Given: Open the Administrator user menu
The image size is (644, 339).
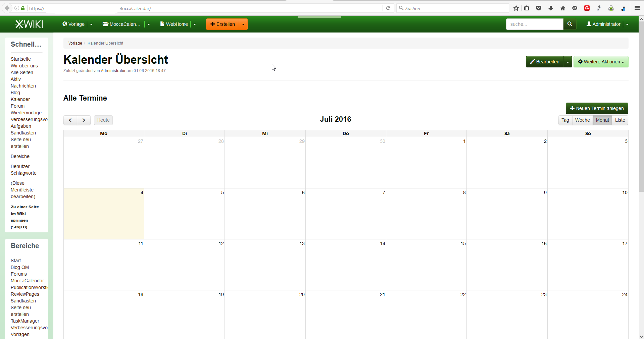Looking at the screenshot, I should 603,24.
